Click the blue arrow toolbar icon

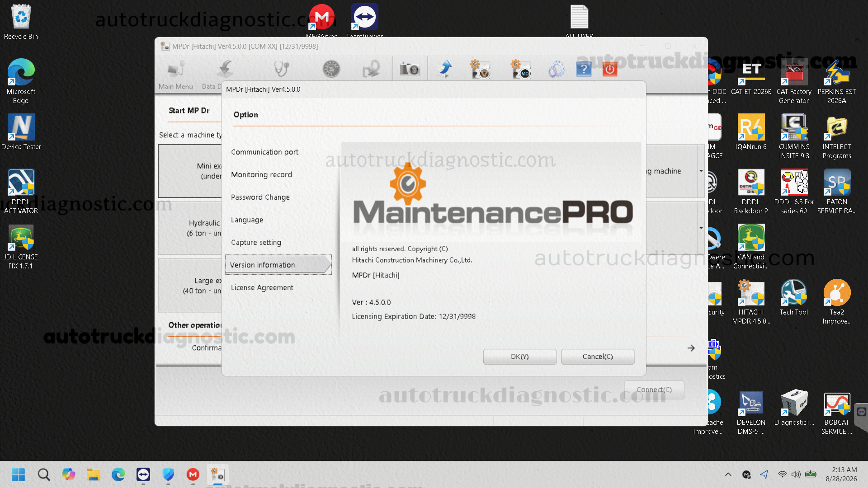445,69
